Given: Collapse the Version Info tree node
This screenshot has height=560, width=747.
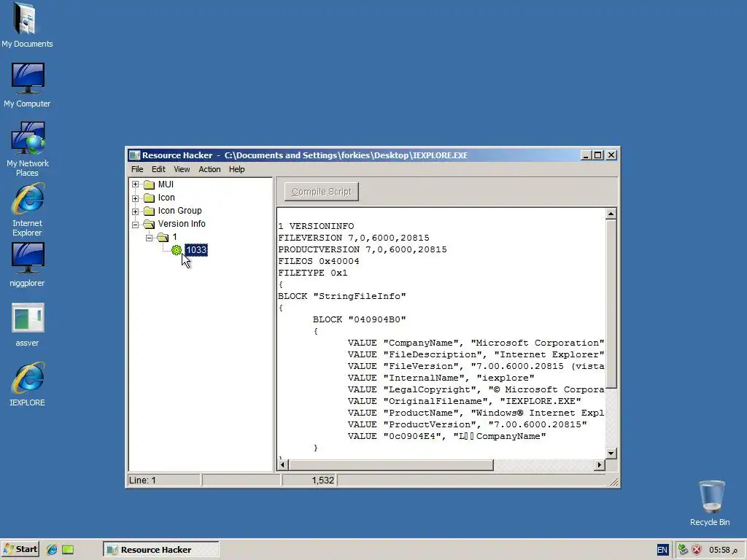Looking at the screenshot, I should [x=135, y=225].
